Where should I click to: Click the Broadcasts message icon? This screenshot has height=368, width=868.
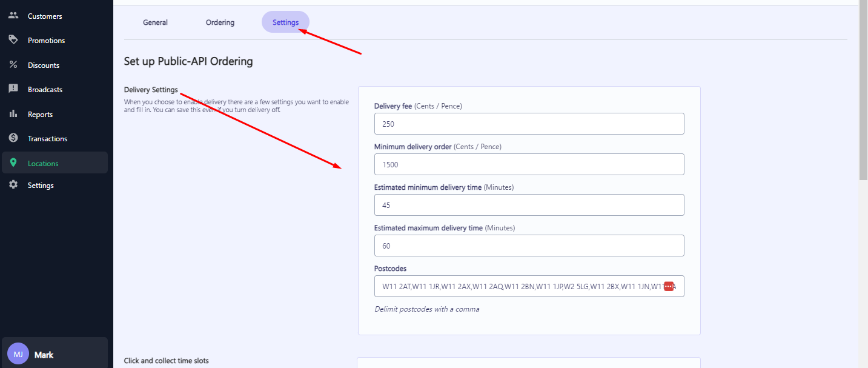point(13,89)
